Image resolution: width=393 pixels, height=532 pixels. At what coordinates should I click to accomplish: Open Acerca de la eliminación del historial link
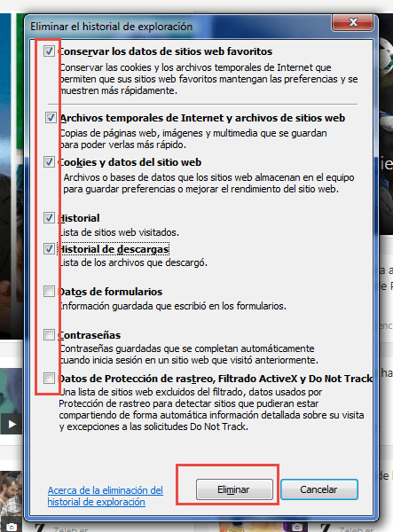click(106, 496)
